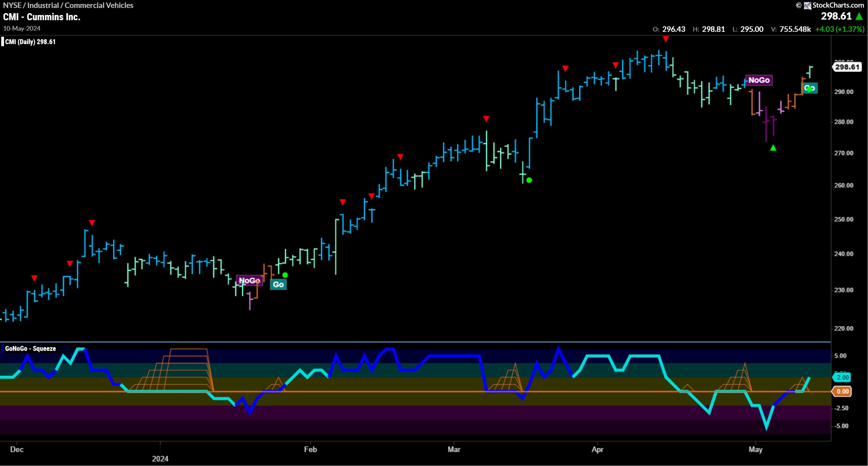Click the red triangle above the mid-December high
The height and width of the screenshot is (466, 868).
92,223
